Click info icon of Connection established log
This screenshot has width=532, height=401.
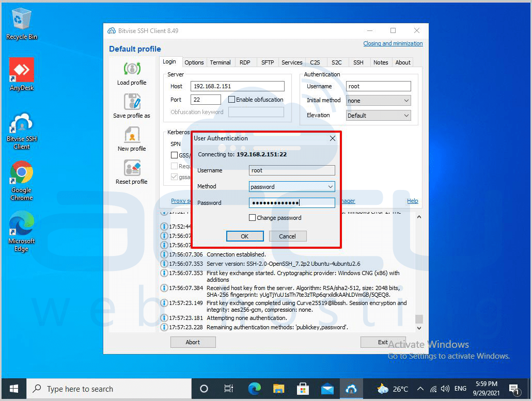click(x=164, y=254)
